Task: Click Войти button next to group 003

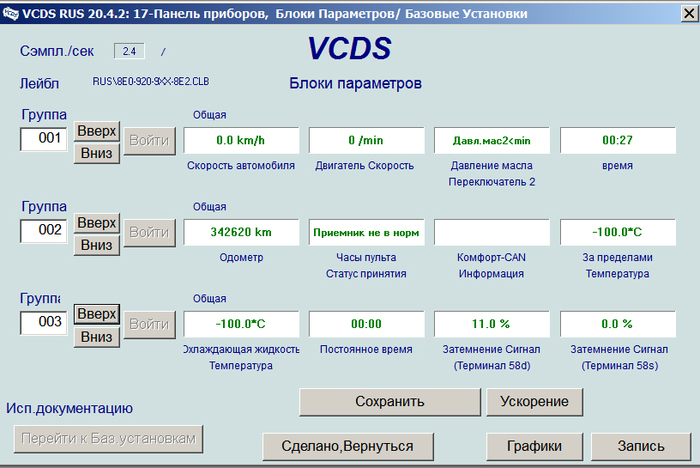Action: coord(150,324)
